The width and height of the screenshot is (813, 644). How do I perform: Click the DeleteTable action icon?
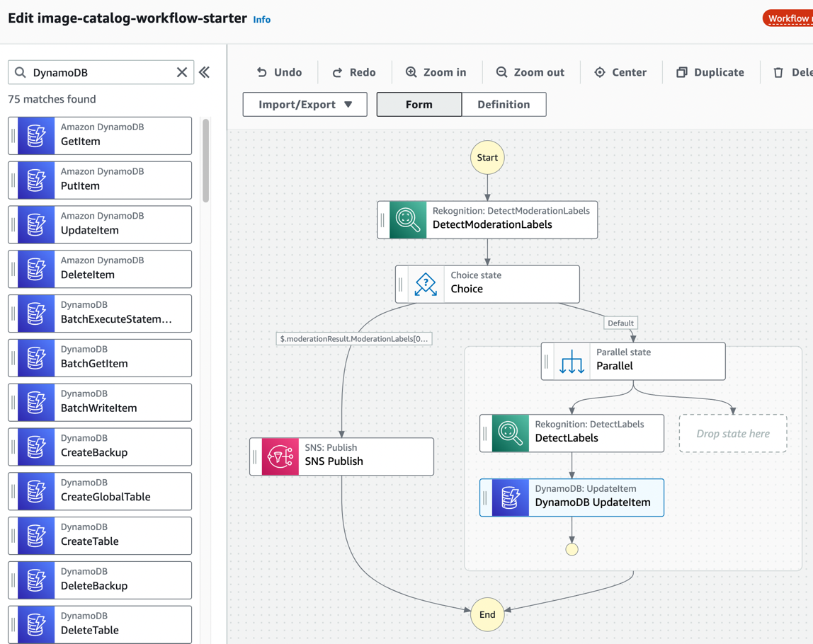point(36,625)
